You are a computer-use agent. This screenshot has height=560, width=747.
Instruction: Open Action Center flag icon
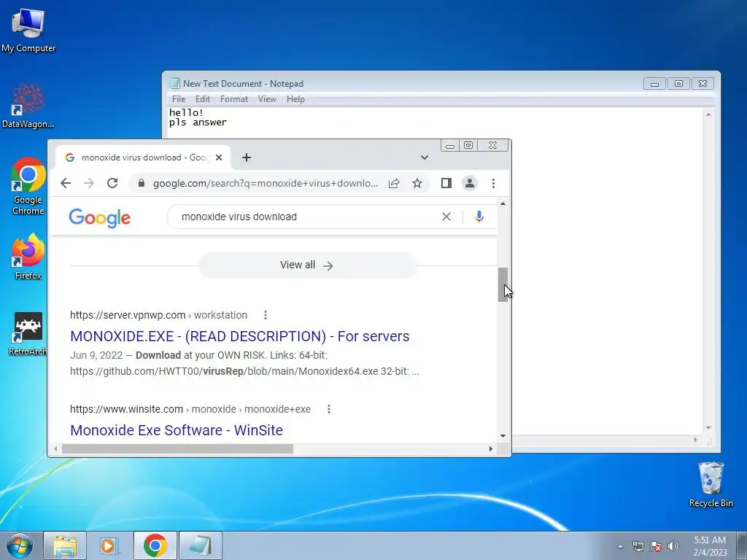pos(656,546)
